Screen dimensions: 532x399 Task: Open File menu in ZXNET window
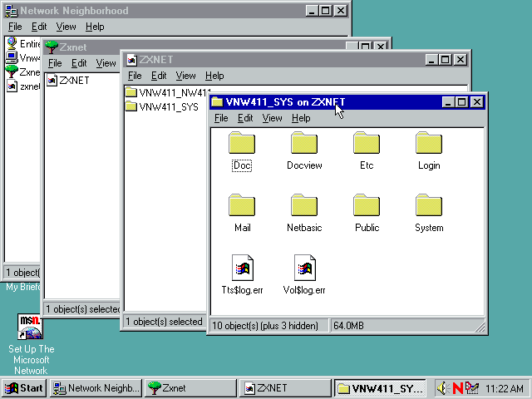point(135,76)
